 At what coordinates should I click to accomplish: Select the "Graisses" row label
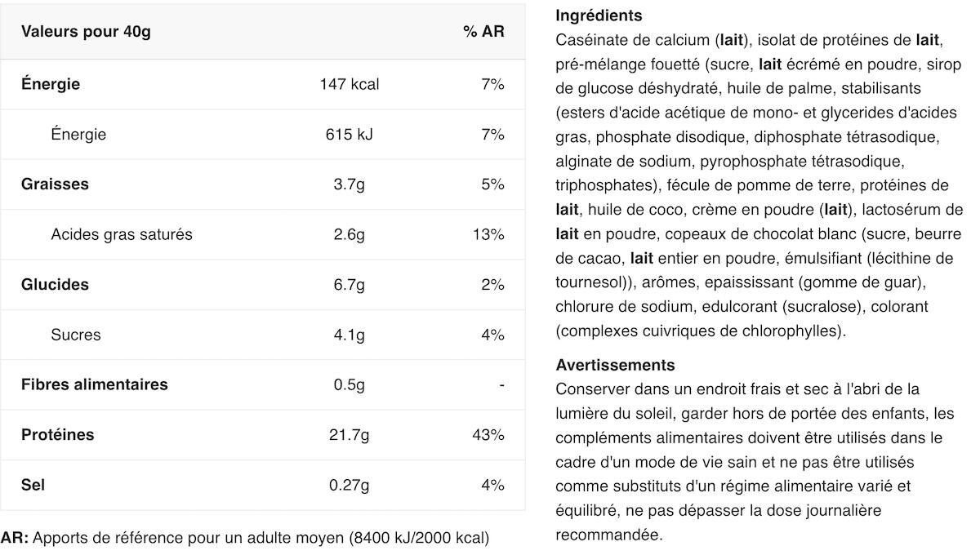pyautogui.click(x=55, y=184)
